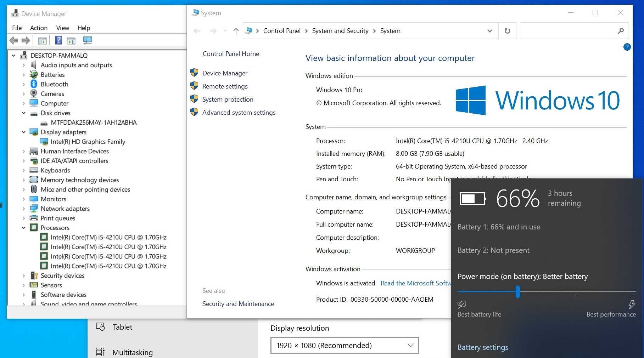Click the Best battery life leaf icon
The height and width of the screenshot is (358, 644).
point(462,304)
